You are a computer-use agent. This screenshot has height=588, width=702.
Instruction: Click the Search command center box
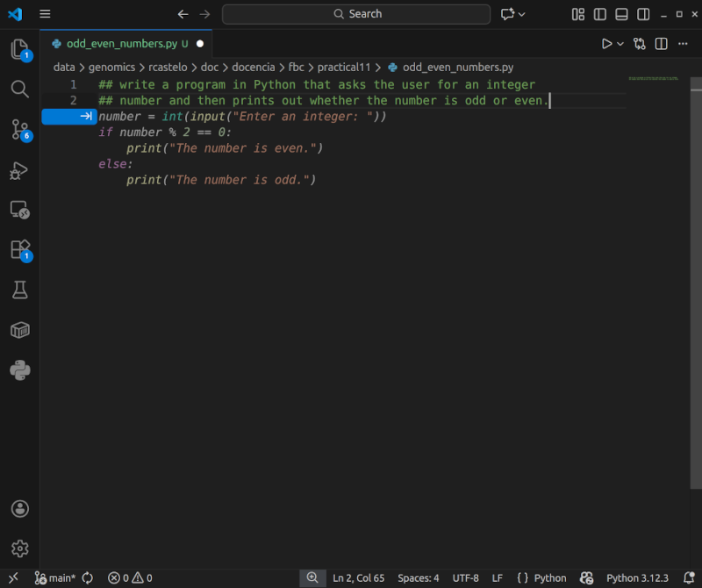pyautogui.click(x=356, y=14)
